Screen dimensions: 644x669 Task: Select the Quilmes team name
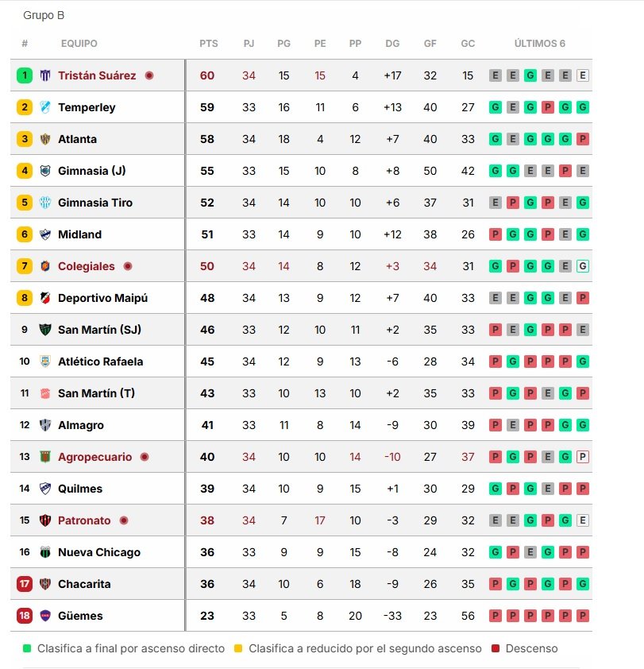pyautogui.click(x=80, y=489)
